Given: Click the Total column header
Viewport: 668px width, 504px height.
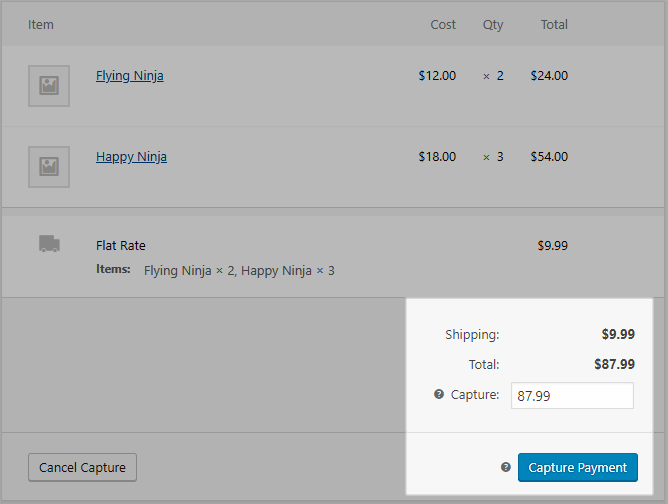Looking at the screenshot, I should [x=554, y=25].
